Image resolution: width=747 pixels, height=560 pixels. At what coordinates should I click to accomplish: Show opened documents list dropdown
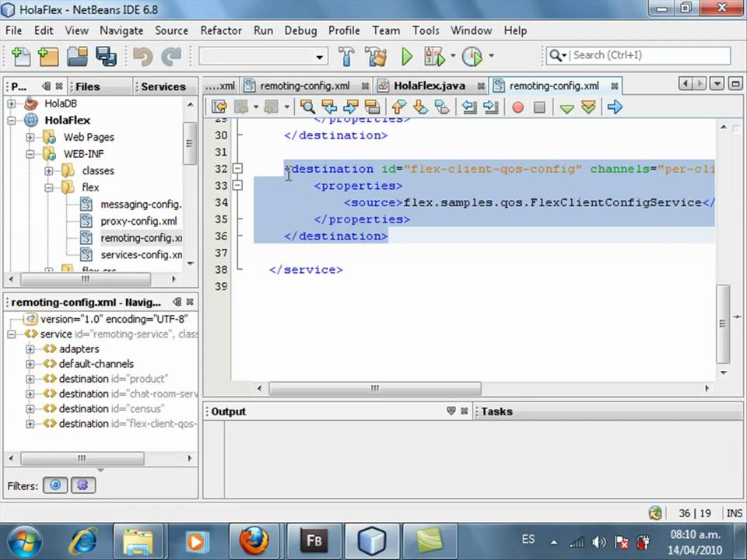coord(717,84)
